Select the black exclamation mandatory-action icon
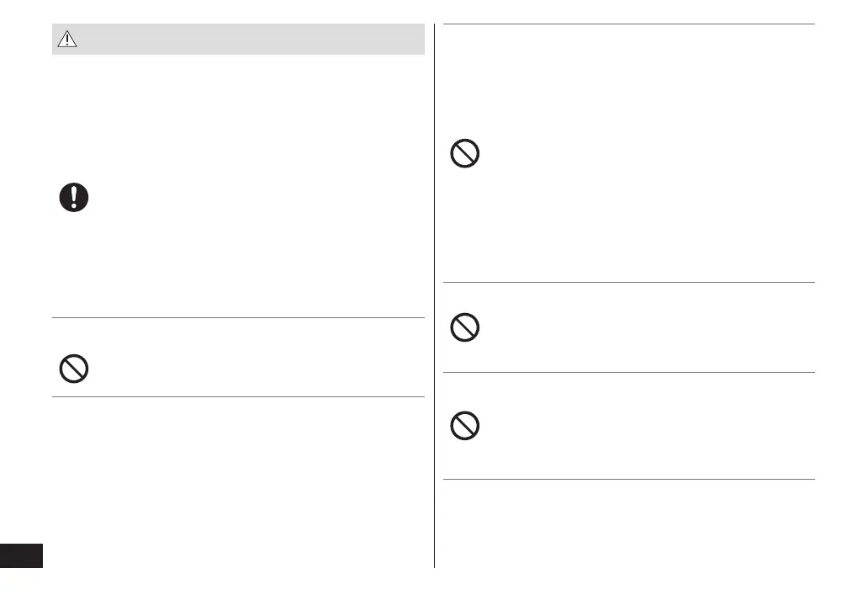The image size is (868, 611). click(74, 197)
